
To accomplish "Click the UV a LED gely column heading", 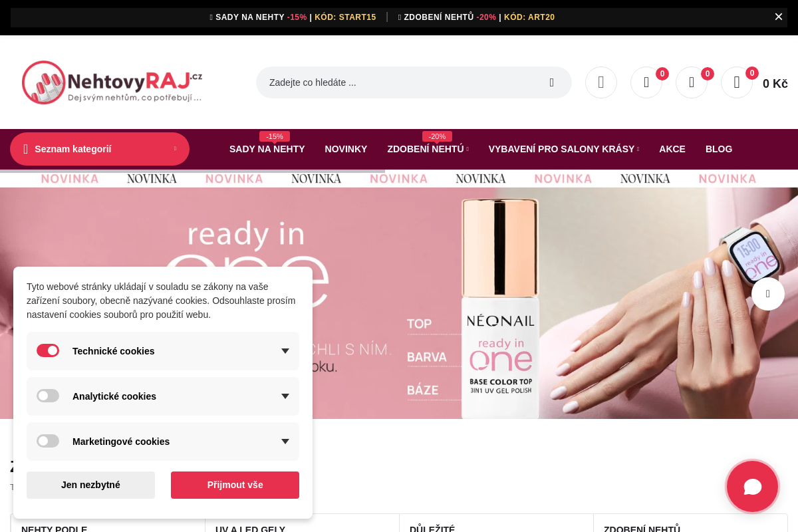I will [250, 529].
